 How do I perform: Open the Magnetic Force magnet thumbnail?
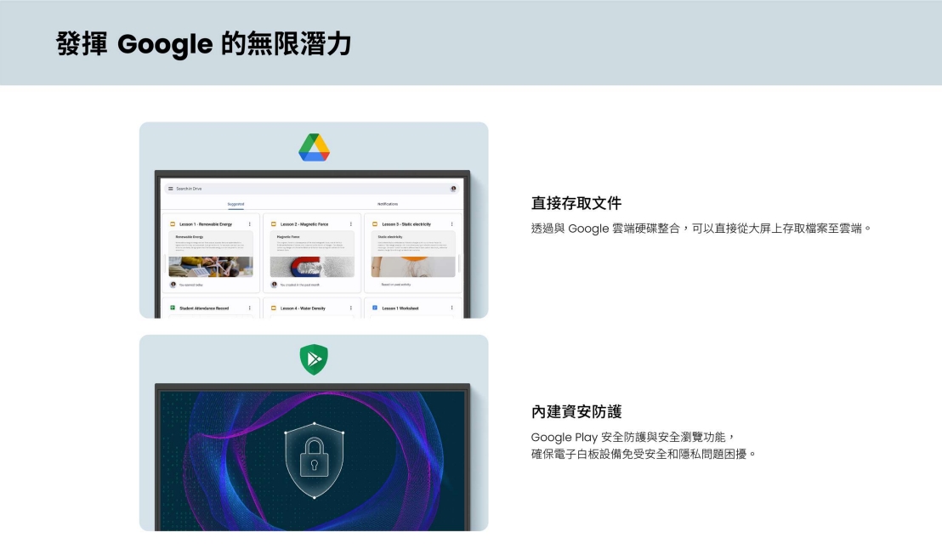tap(312, 254)
